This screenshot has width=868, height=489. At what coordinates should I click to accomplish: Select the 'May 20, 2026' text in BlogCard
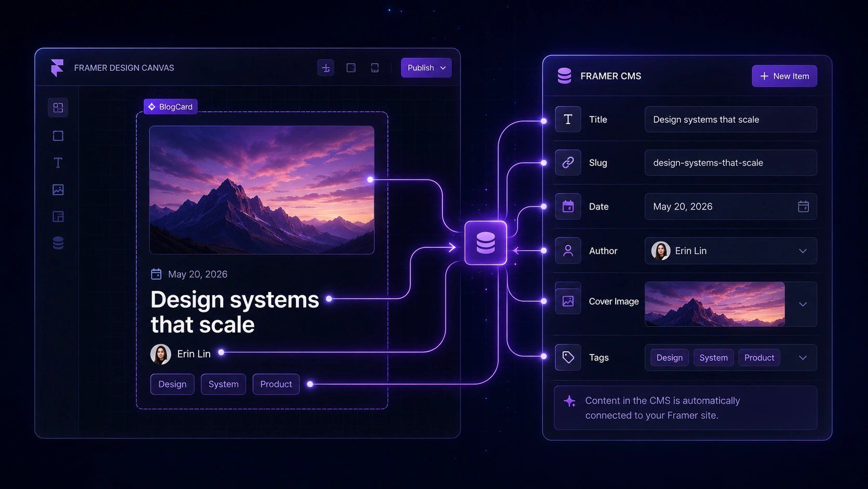[x=198, y=274]
